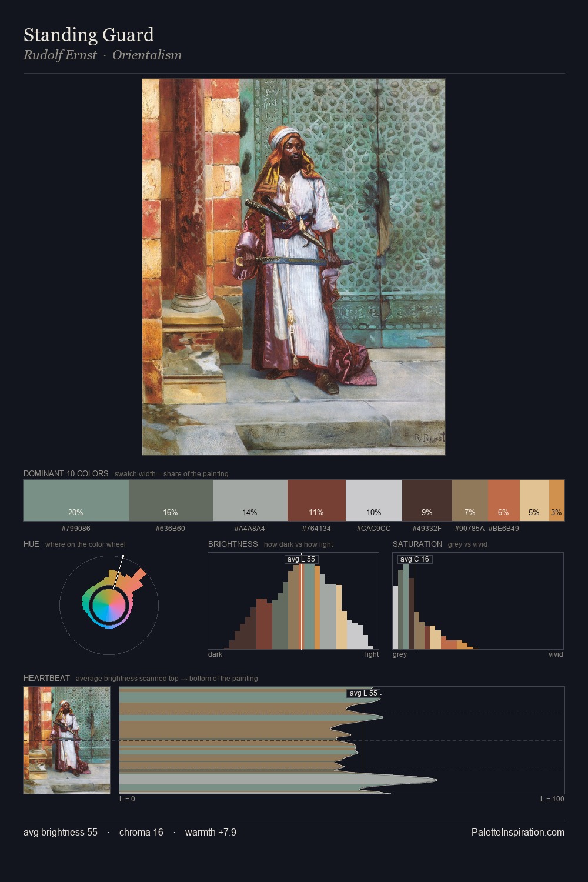This screenshot has width=588, height=882.
Task: Click the "DOMINANT 10 COLORS" heading
Action: click(x=66, y=473)
